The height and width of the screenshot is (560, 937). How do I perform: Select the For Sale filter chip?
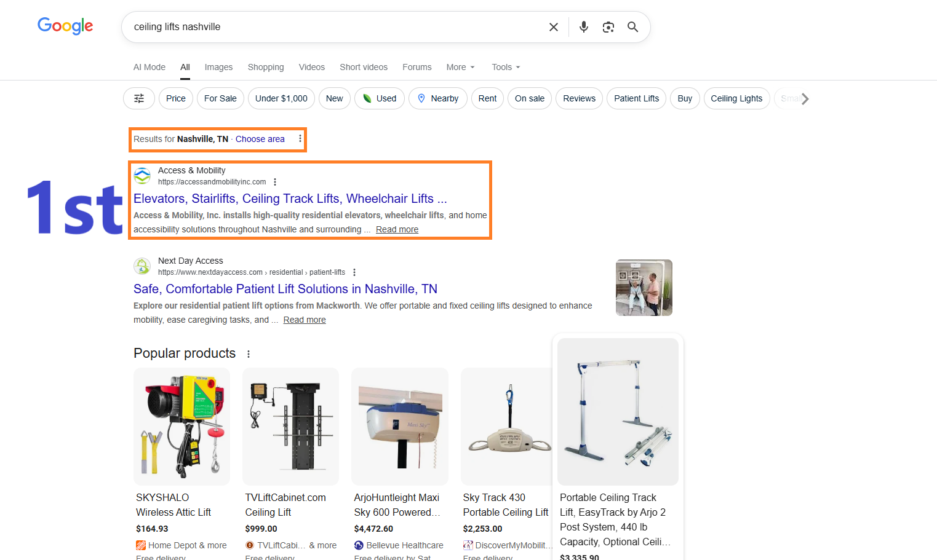(220, 98)
